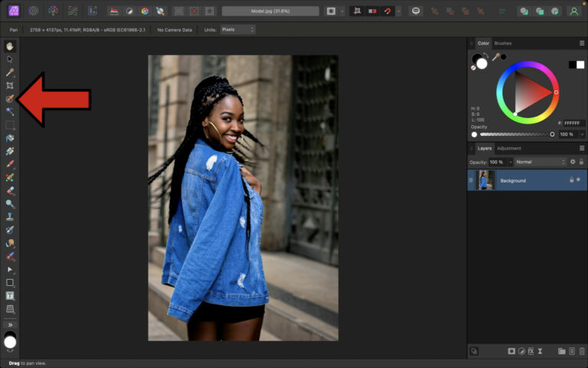Switch to the Color tab

[483, 43]
